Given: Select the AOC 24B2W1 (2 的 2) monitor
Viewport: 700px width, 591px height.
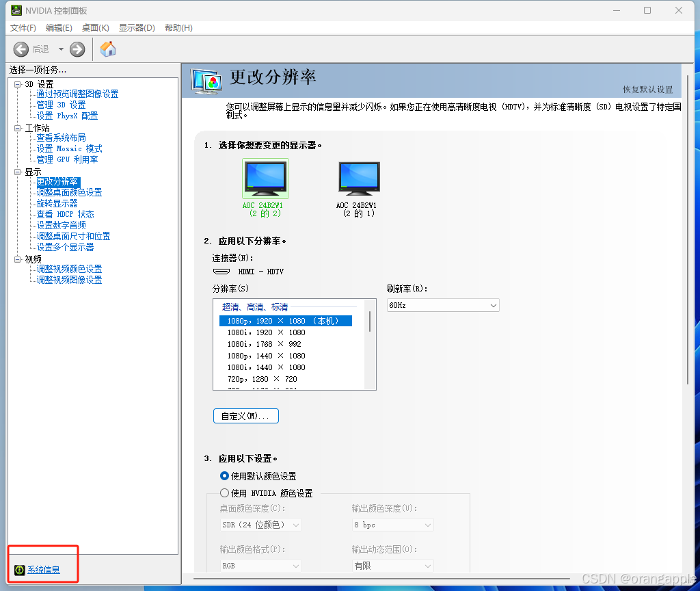Looking at the screenshot, I should pyautogui.click(x=265, y=188).
